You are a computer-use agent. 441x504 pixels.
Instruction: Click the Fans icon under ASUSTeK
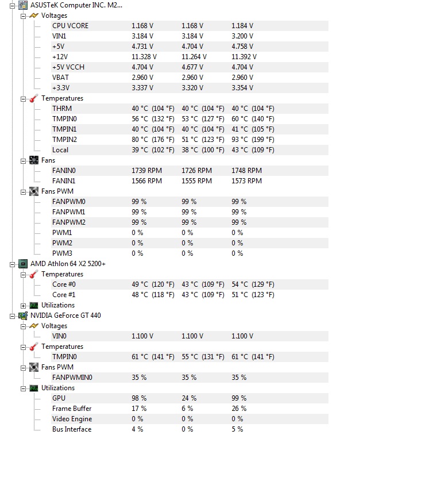[x=34, y=160]
